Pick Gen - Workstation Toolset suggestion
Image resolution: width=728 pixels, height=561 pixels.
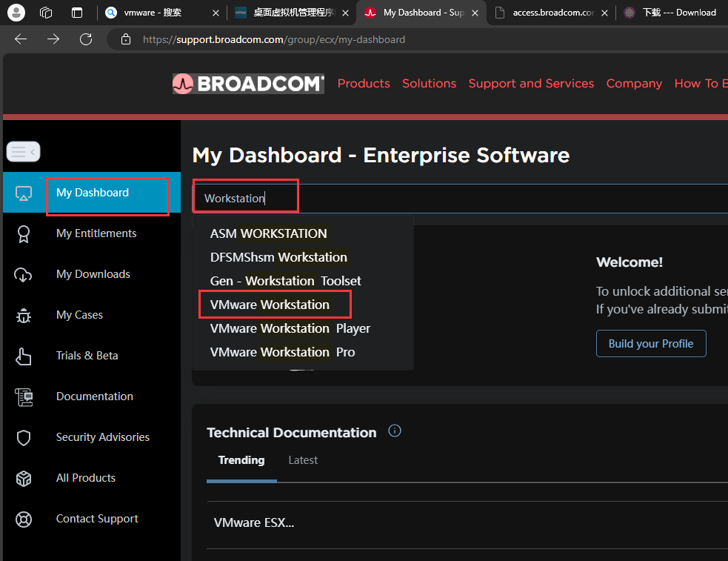click(285, 281)
